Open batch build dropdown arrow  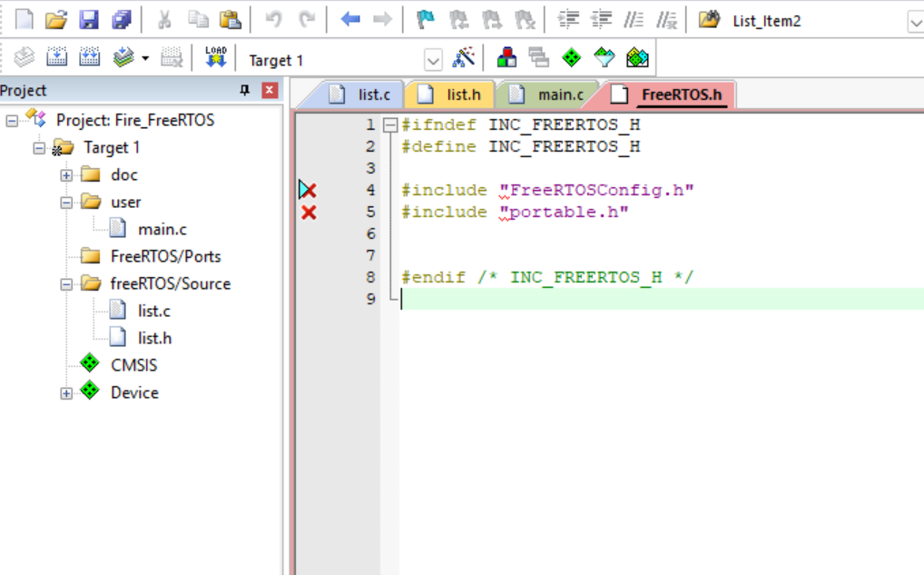click(x=145, y=58)
